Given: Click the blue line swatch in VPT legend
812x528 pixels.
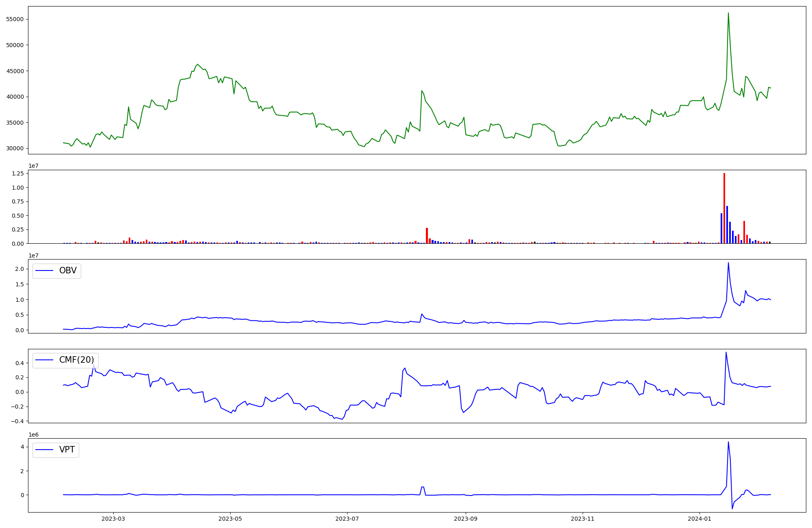Looking at the screenshot, I should [45, 450].
